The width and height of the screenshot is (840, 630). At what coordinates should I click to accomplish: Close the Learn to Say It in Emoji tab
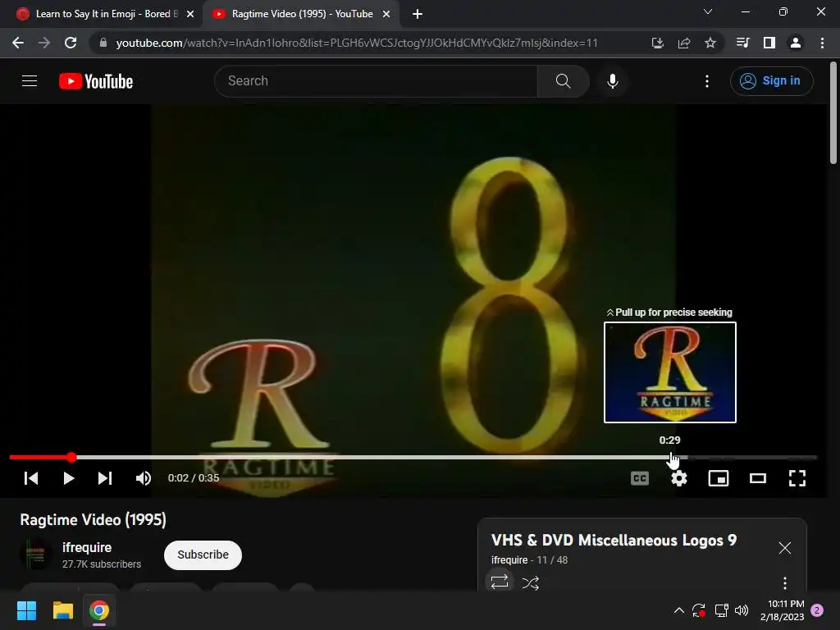click(190, 14)
